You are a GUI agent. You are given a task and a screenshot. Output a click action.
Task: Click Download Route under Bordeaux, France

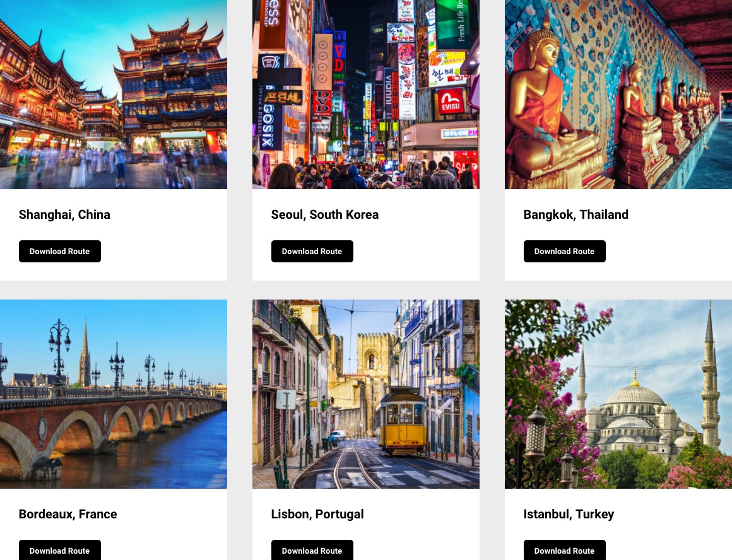[x=60, y=550]
